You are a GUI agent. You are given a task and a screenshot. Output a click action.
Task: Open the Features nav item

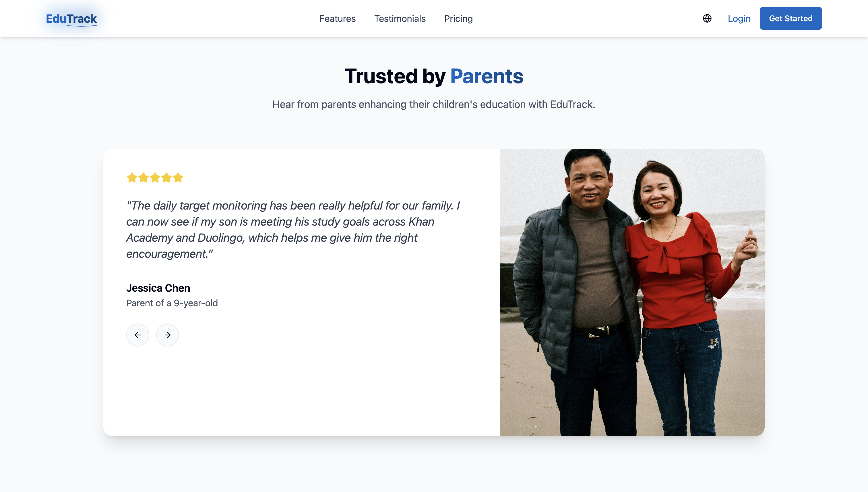tap(337, 19)
